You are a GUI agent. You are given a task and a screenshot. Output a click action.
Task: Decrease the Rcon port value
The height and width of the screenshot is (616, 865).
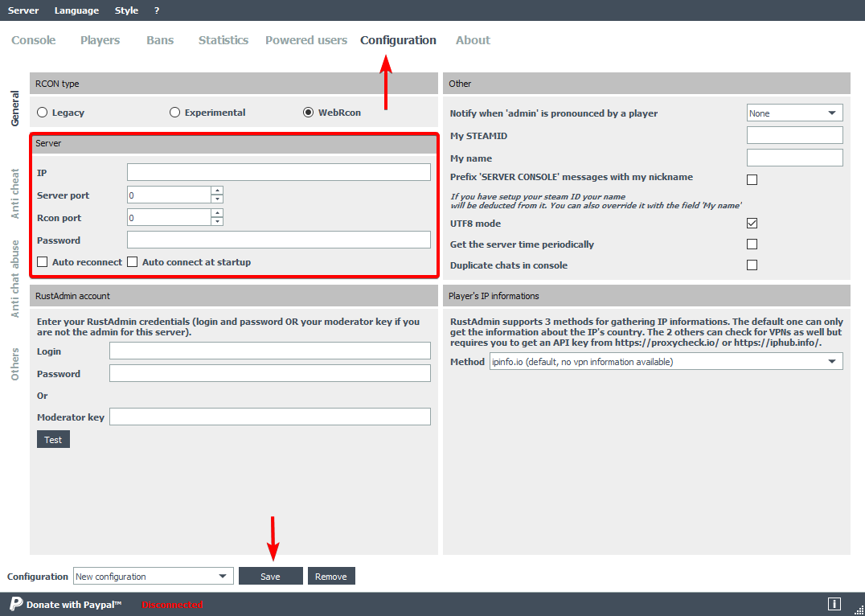tap(217, 222)
